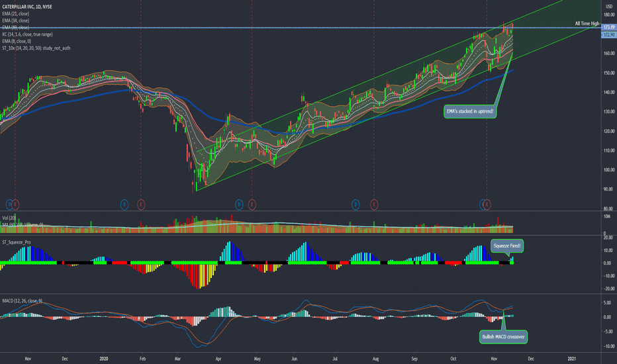The image size is (617, 364).
Task: Click the October 2019 earnings E marker
Action: [x=15, y=205]
